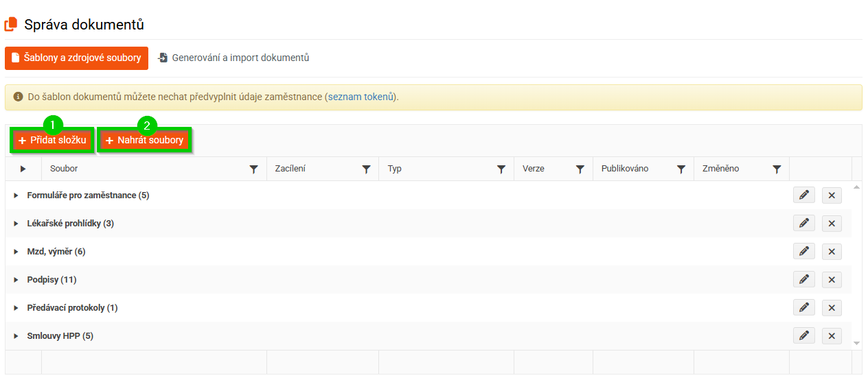The width and height of the screenshot is (868, 380).
Task: Select Šablony a zdrojové soubory tab
Action: tap(76, 58)
